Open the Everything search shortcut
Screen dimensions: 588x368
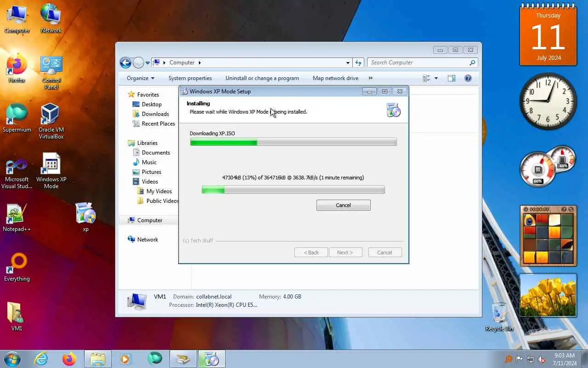(17, 267)
